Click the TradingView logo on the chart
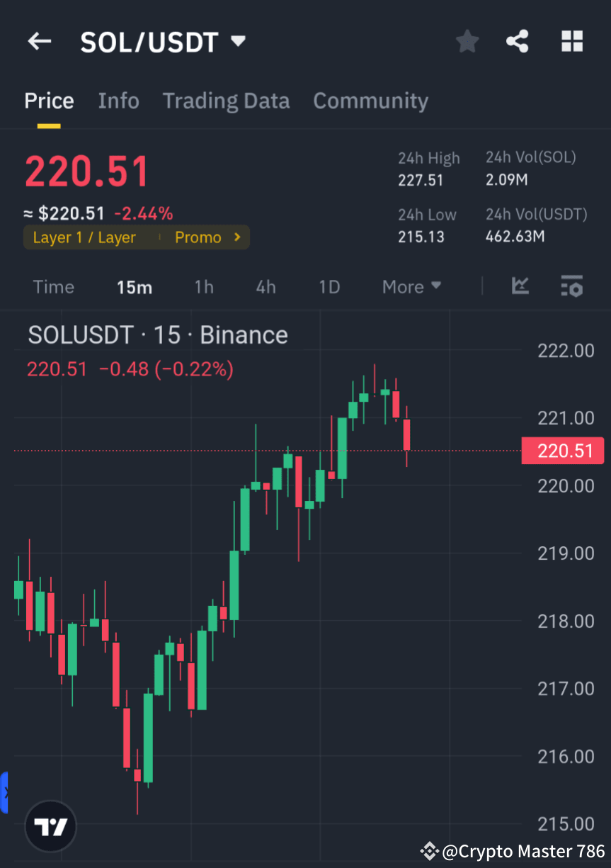Screen dimensions: 611x868 pos(50,826)
